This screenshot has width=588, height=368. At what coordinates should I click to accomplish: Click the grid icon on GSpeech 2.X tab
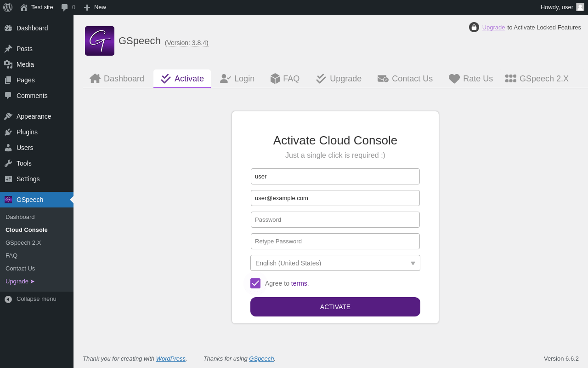(x=511, y=79)
